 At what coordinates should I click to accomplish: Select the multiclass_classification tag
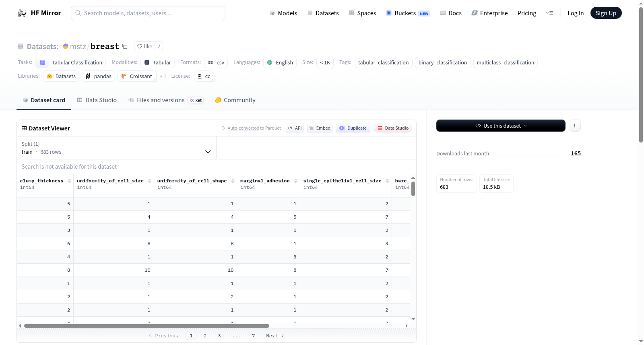[506, 62]
